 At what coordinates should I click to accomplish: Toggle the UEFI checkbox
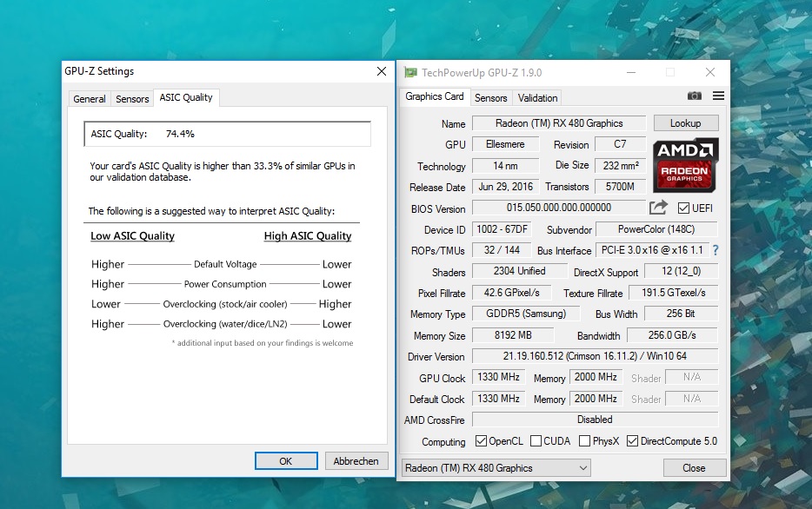[x=683, y=208]
